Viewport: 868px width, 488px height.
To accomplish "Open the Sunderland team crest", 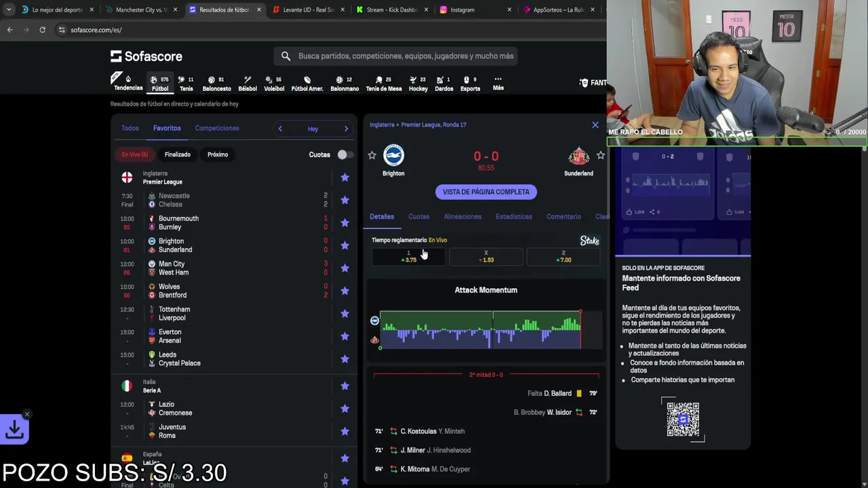I will click(578, 156).
